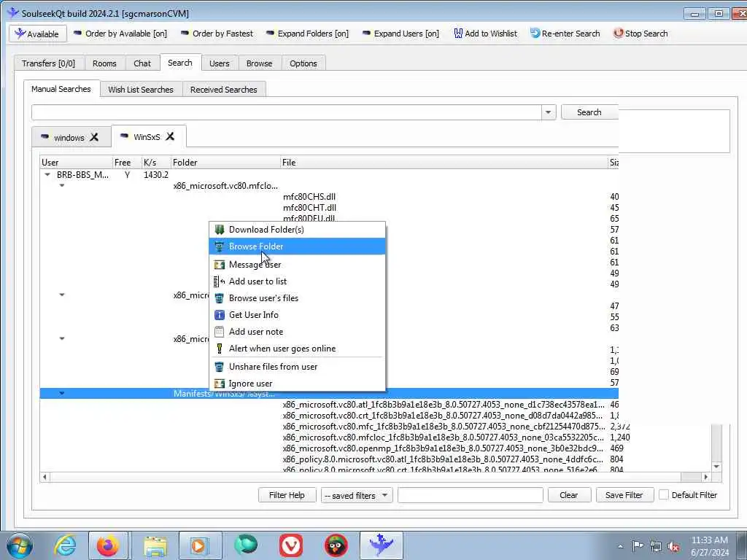Collapse the BRB-BBS_M... user node
The height and width of the screenshot is (560, 747).
47,175
